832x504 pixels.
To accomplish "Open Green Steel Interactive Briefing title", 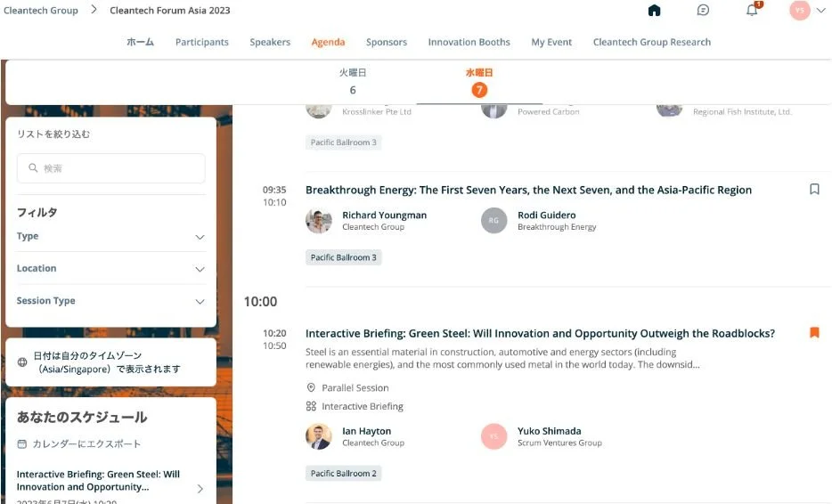I will click(x=540, y=333).
